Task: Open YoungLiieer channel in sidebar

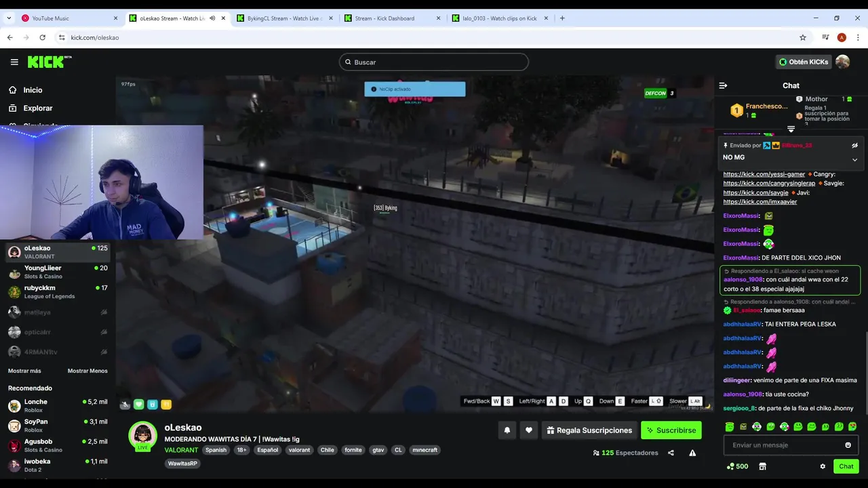Action: (58, 272)
